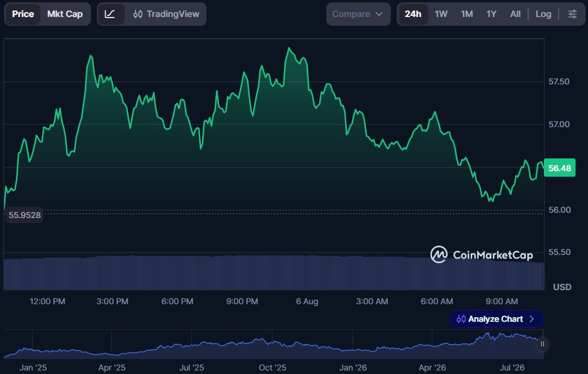
Task: Select the 1M time range
Action: coord(467,14)
